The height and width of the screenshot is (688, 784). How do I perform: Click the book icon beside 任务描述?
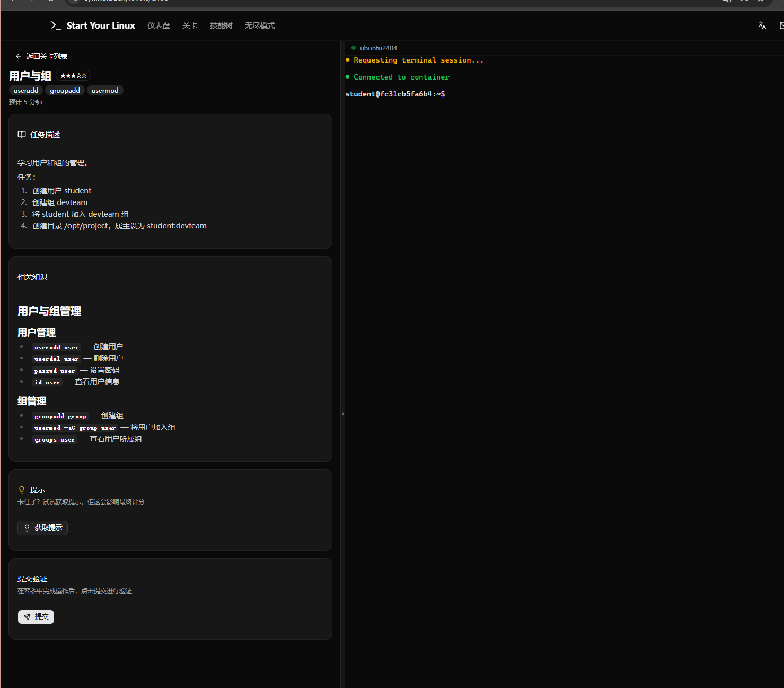tap(22, 135)
